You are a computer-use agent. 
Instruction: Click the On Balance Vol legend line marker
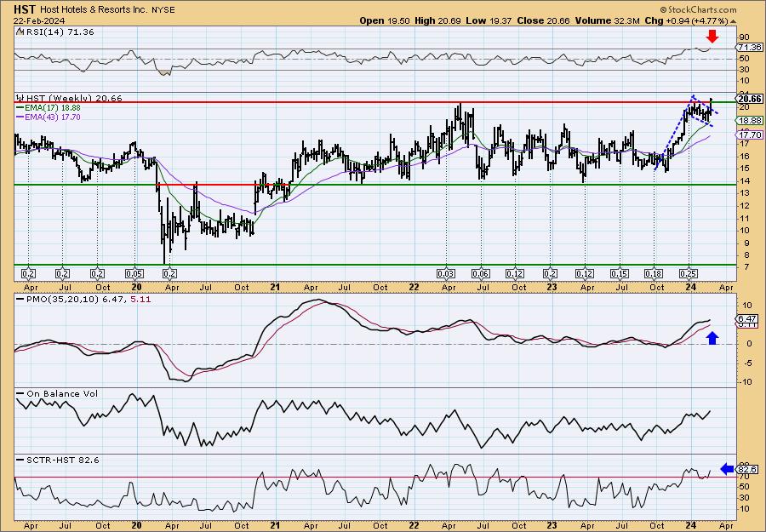click(20, 394)
